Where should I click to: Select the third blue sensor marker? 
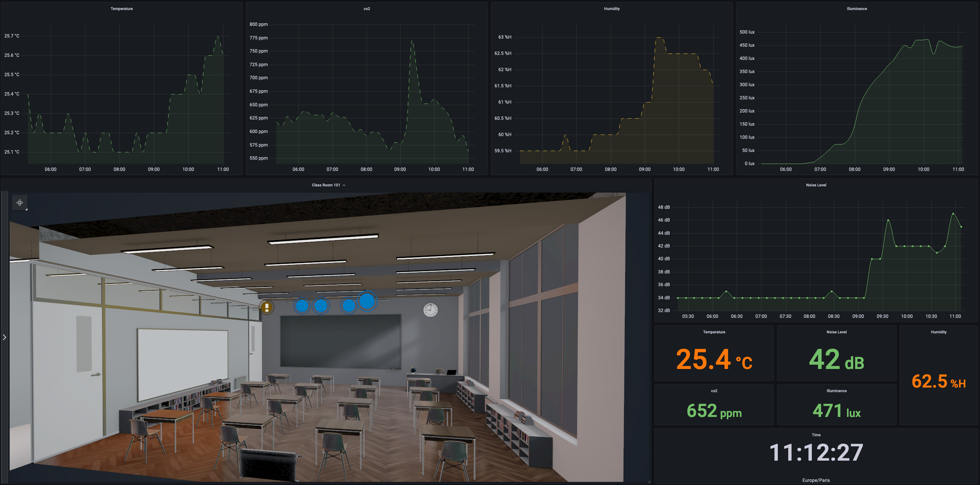pos(349,306)
